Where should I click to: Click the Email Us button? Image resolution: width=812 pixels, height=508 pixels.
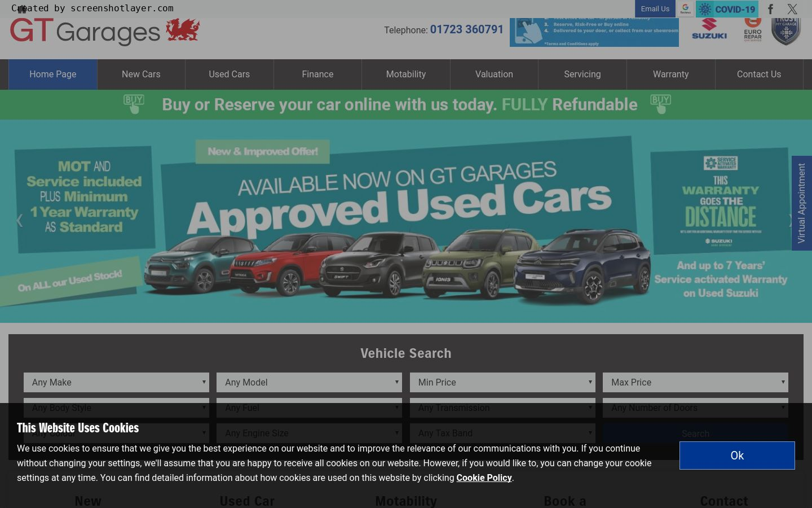pyautogui.click(x=655, y=9)
